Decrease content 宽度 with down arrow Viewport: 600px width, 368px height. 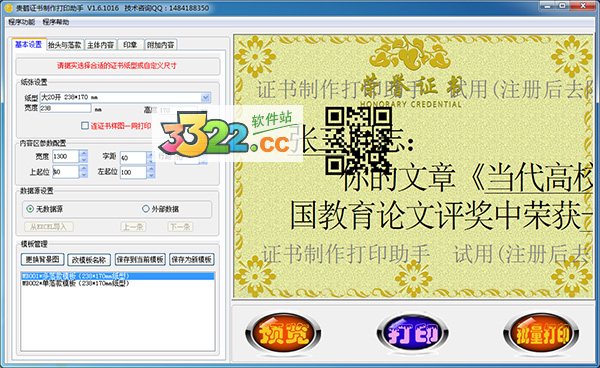83,160
